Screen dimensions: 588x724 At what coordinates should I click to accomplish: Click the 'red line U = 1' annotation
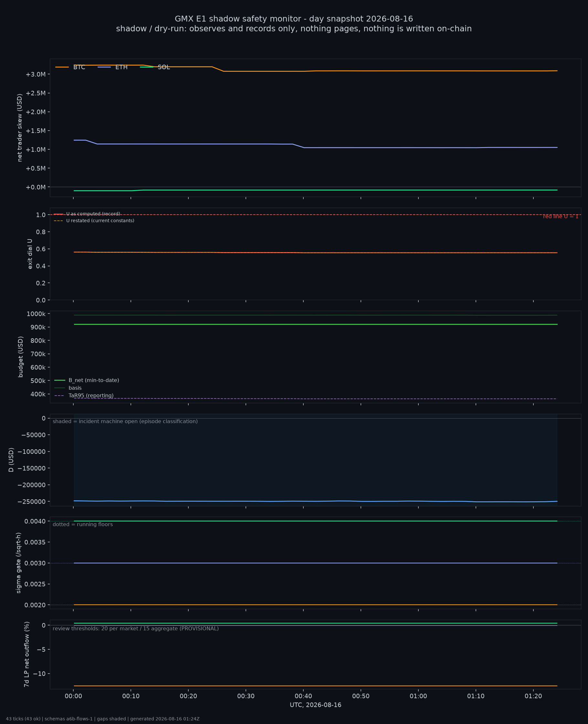561,217
